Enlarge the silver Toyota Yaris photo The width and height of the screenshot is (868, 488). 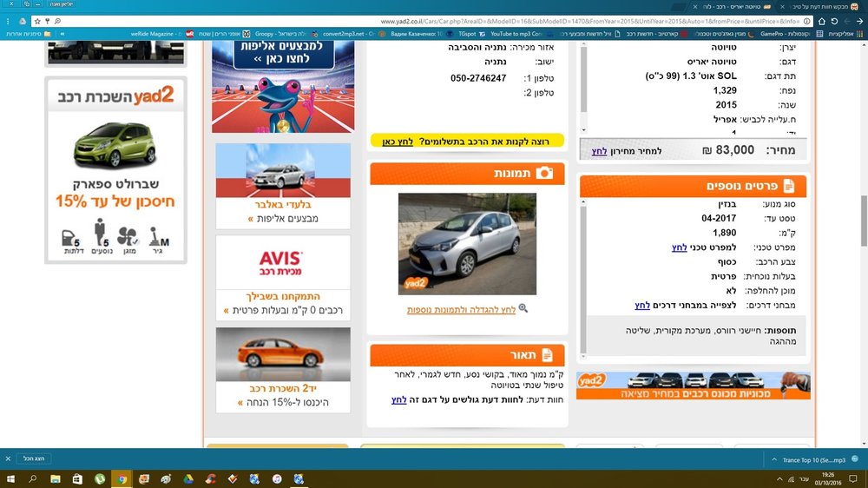(x=467, y=244)
